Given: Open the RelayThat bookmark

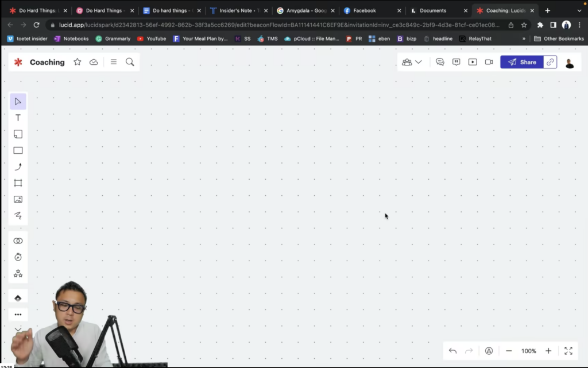Looking at the screenshot, I should coord(475,38).
